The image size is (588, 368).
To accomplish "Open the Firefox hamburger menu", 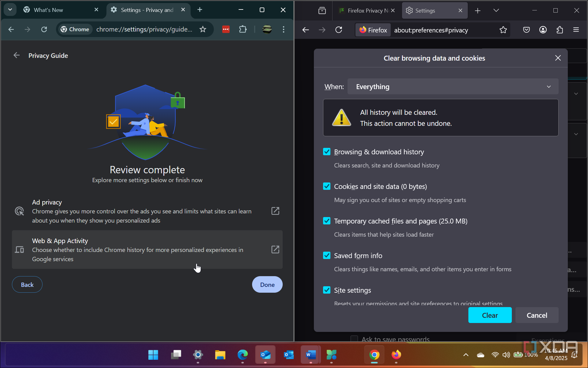I will pyautogui.click(x=576, y=30).
